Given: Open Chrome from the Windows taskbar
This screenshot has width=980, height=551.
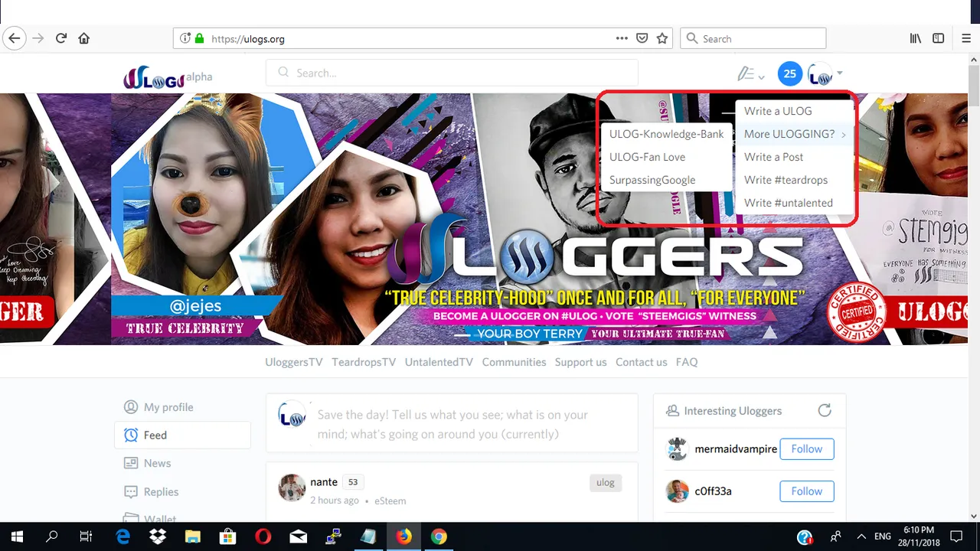Looking at the screenshot, I should point(439,536).
